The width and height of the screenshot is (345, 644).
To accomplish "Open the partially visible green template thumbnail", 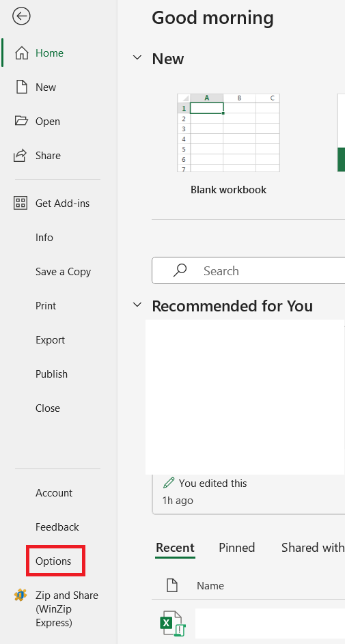I will (341, 132).
